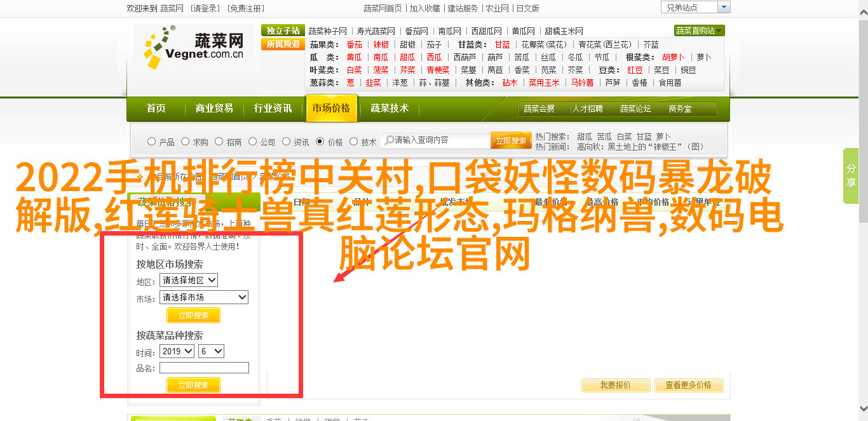Select the 价格 radio button
Image resolution: width=868 pixels, height=421 pixels.
click(x=320, y=142)
